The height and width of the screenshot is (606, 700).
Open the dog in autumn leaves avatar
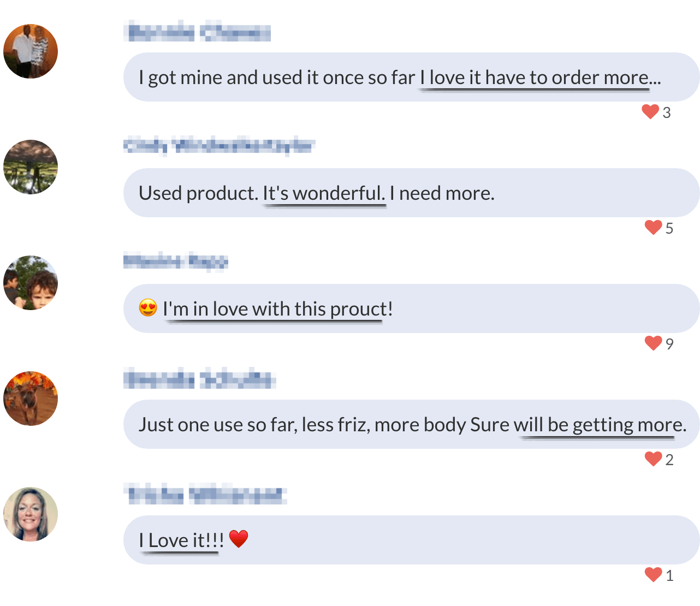click(x=31, y=399)
